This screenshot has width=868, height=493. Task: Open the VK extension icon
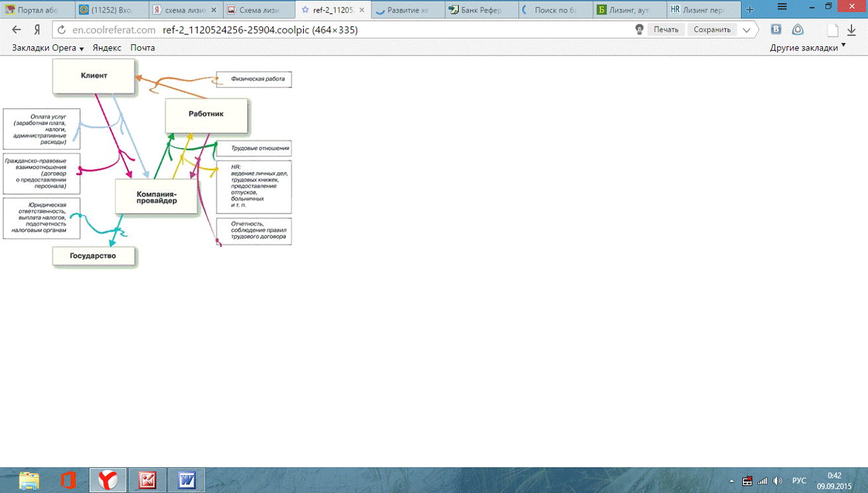(x=776, y=30)
